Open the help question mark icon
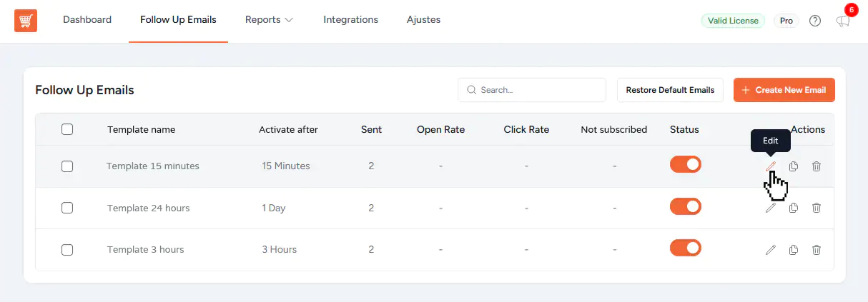The width and height of the screenshot is (868, 302). tap(815, 21)
